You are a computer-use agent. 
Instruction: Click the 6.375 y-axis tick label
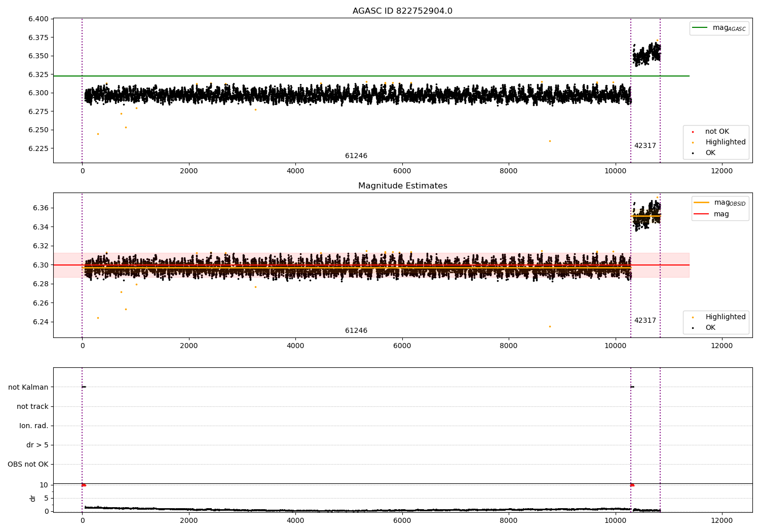[x=39, y=38]
